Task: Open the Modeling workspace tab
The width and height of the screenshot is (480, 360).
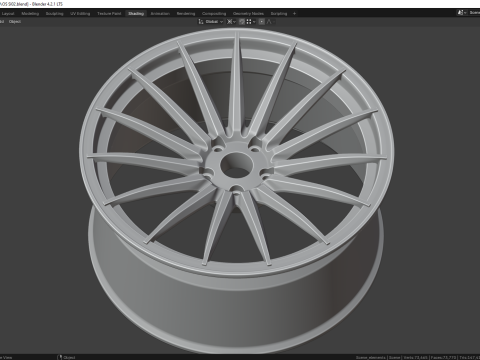Action: coord(30,14)
